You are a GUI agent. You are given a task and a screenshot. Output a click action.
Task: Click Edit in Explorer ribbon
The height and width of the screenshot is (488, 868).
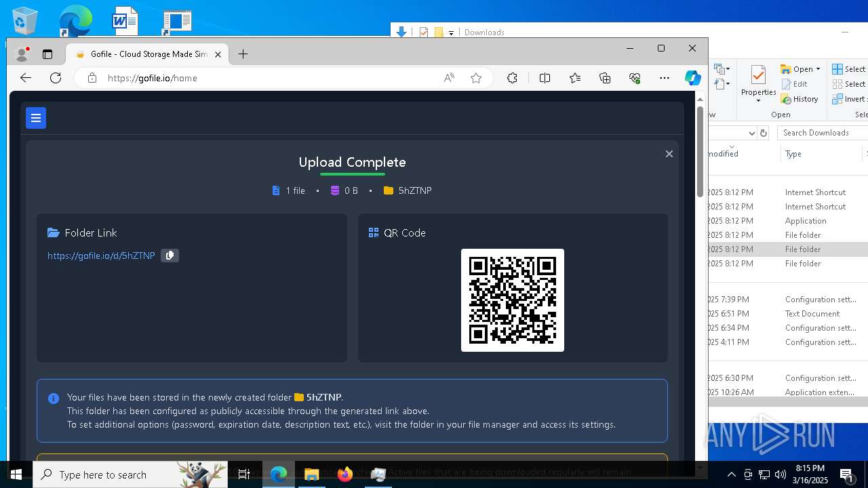(x=794, y=84)
